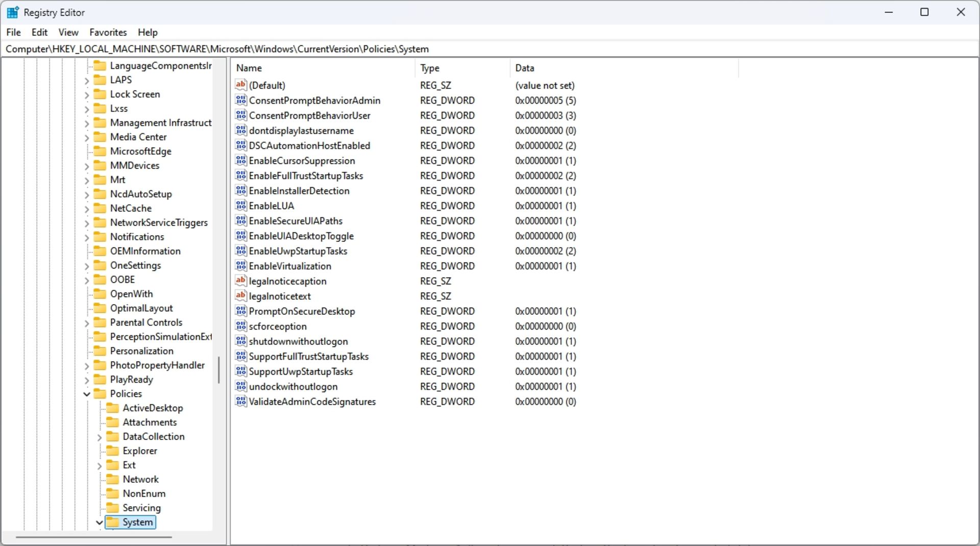Collapse the Policies tree node

pos(87,394)
